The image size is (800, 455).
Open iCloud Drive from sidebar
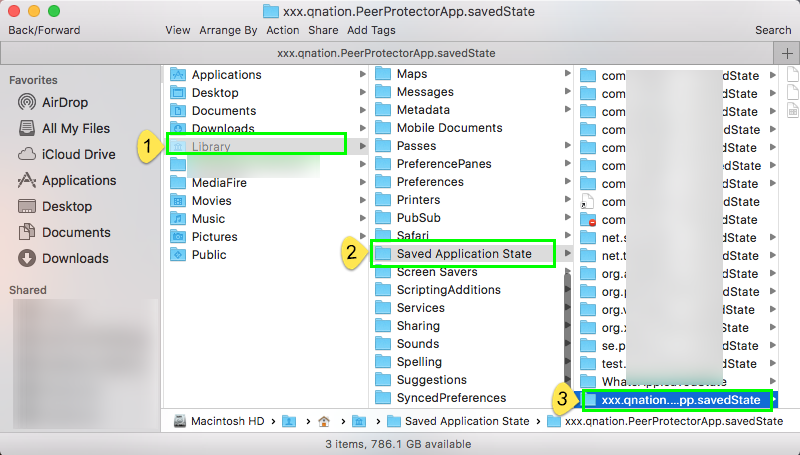pyautogui.click(x=67, y=155)
